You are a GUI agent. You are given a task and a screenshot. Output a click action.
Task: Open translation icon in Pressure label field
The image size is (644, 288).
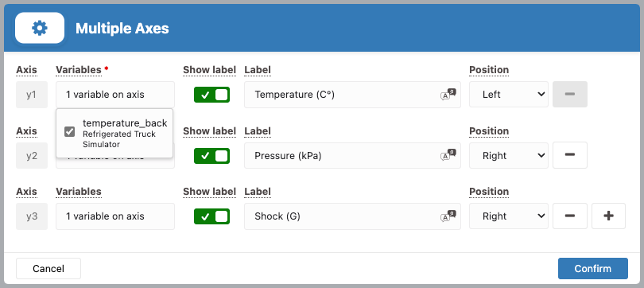[448, 155]
